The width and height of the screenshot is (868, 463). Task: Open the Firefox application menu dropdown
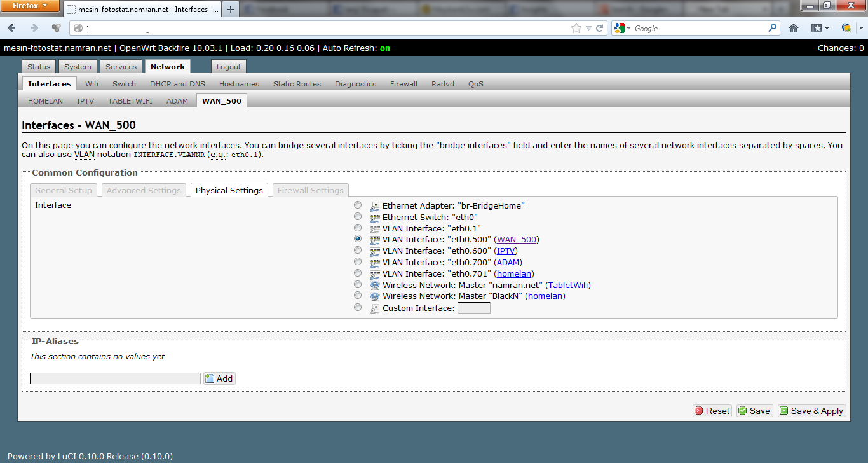[x=31, y=6]
